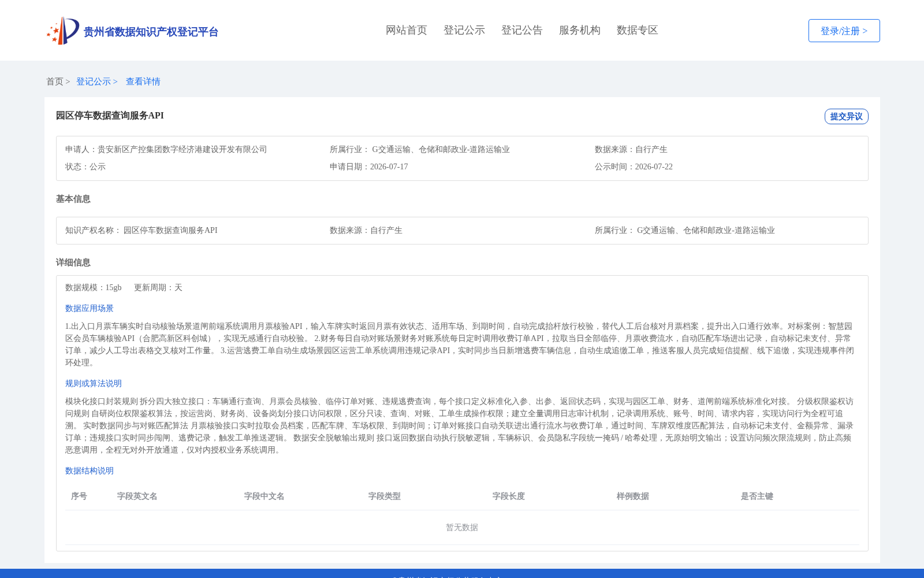The image size is (924, 578).
Task: Click 更新周期:天 text
Action: click(158, 287)
